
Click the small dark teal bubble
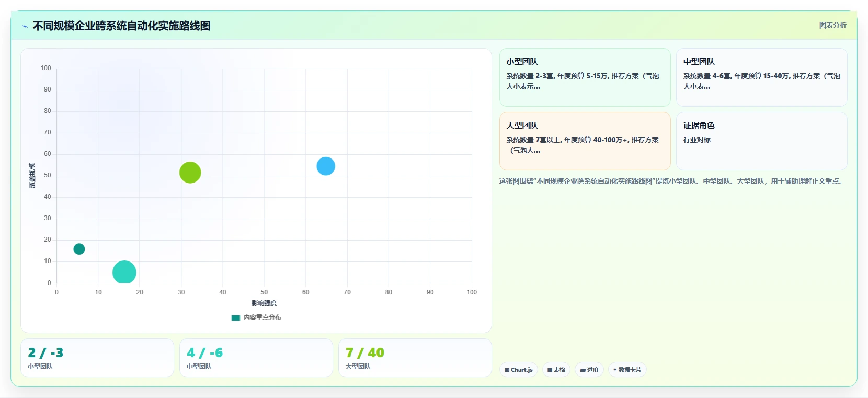[x=79, y=249]
